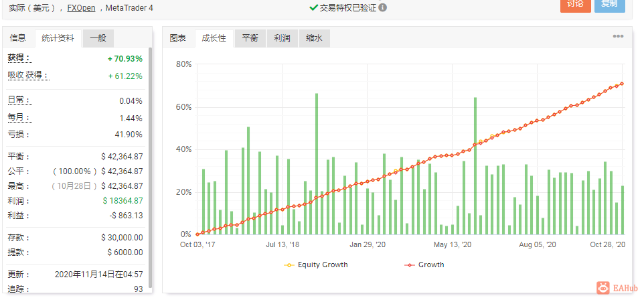Click the 41.90% drawdown value

click(x=129, y=135)
